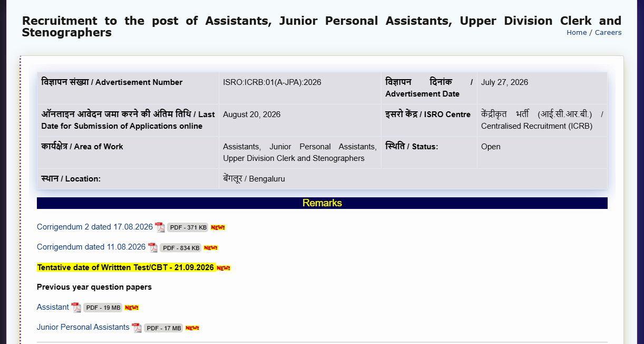
Task: Click the Advertisement Number label
Action: 112,82
